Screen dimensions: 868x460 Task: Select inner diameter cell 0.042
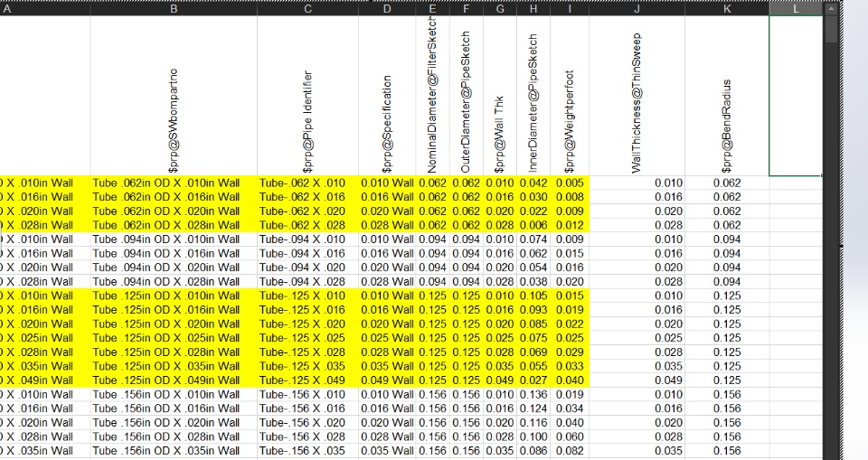point(533,183)
